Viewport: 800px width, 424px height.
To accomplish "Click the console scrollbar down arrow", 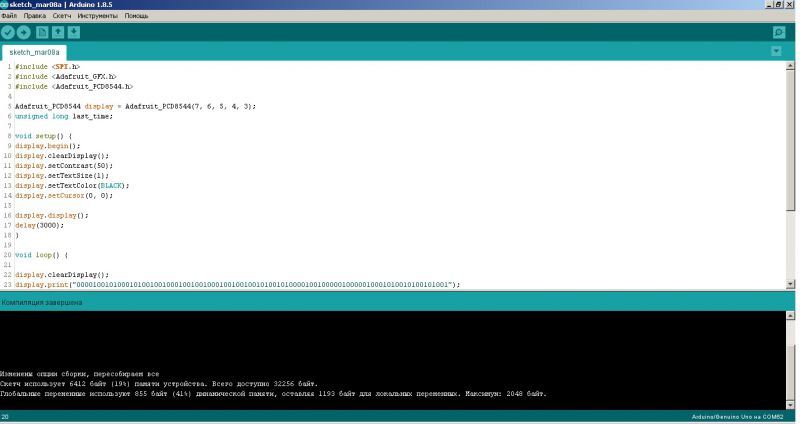I will click(790, 405).
